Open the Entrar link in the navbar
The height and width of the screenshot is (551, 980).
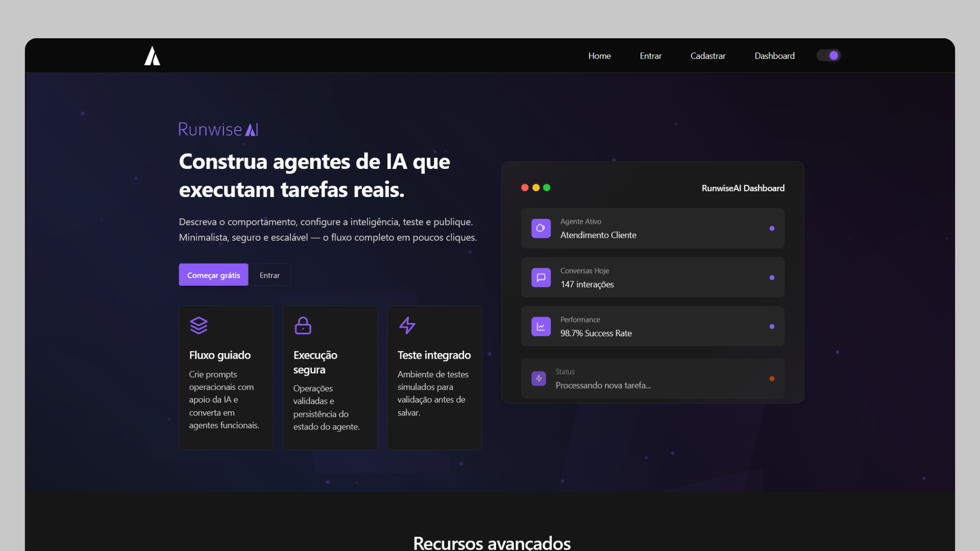[x=650, y=56]
